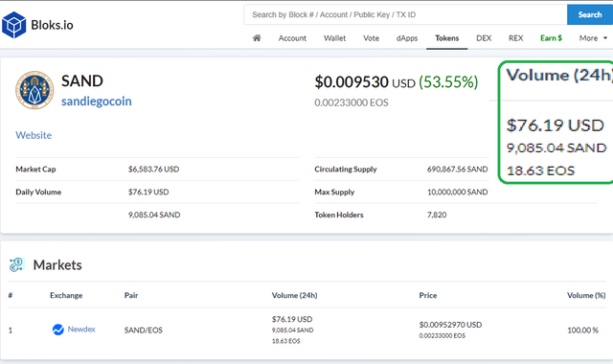613x364 pixels.
Task: Click the Volume (%) column header
Action: tap(586, 295)
